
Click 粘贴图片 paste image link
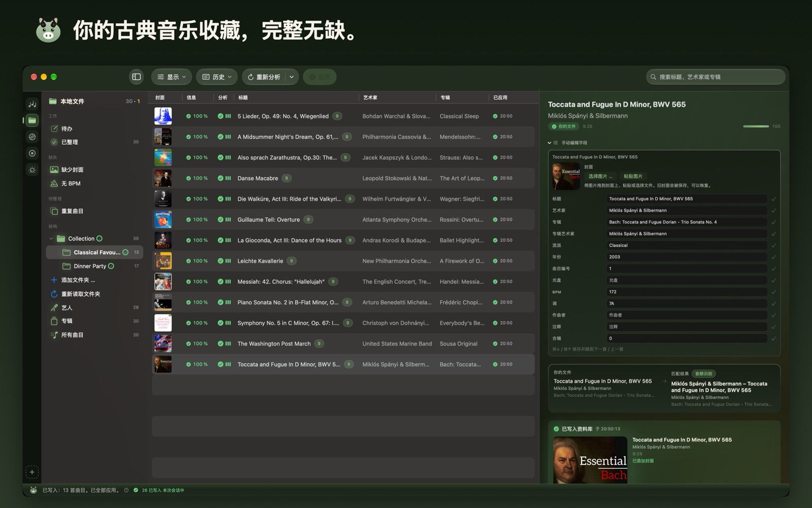[x=633, y=176]
